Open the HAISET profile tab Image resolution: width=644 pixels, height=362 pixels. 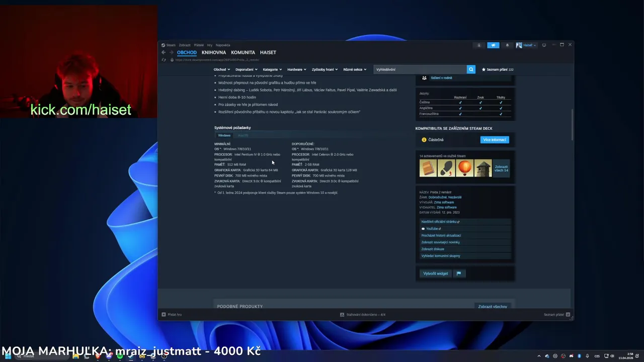point(268,52)
